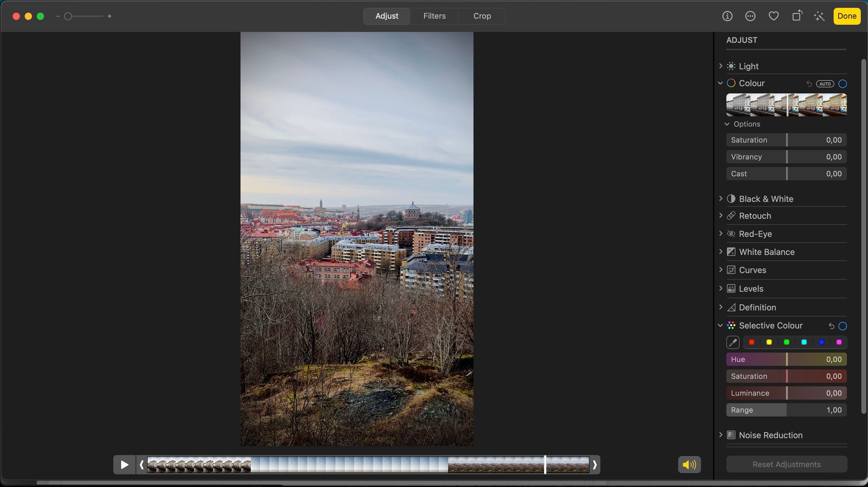Viewport: 868px width, 487px height.
Task: Expand the Curves section
Action: [x=720, y=270]
